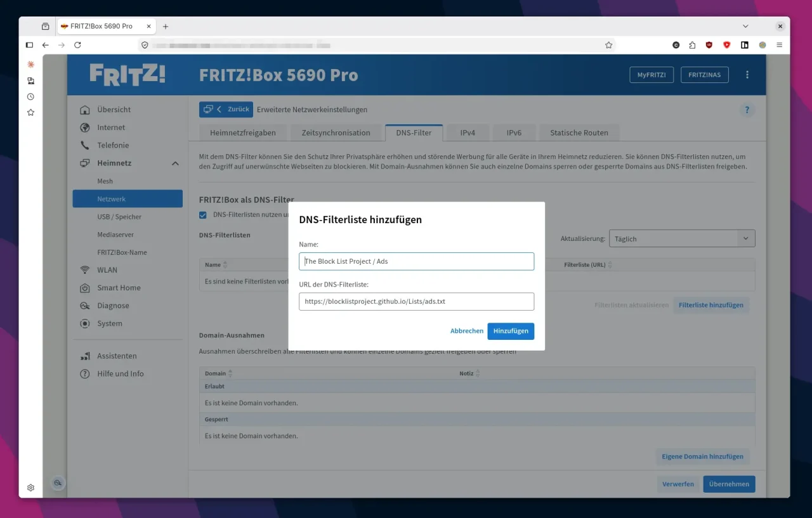Click the MyFRITZ! button

coord(652,75)
